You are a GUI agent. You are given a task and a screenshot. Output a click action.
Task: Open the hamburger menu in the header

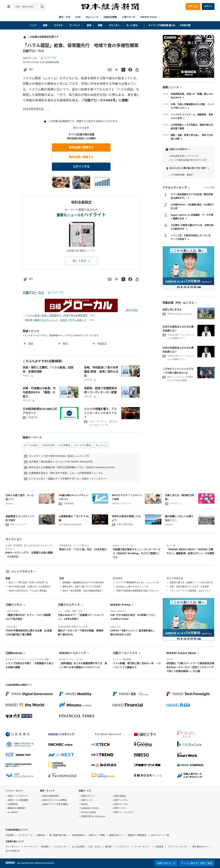click(8, 6)
